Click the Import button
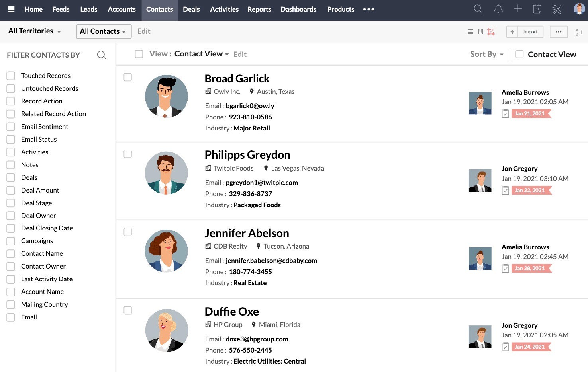This screenshot has height=372, width=588. pos(530,32)
